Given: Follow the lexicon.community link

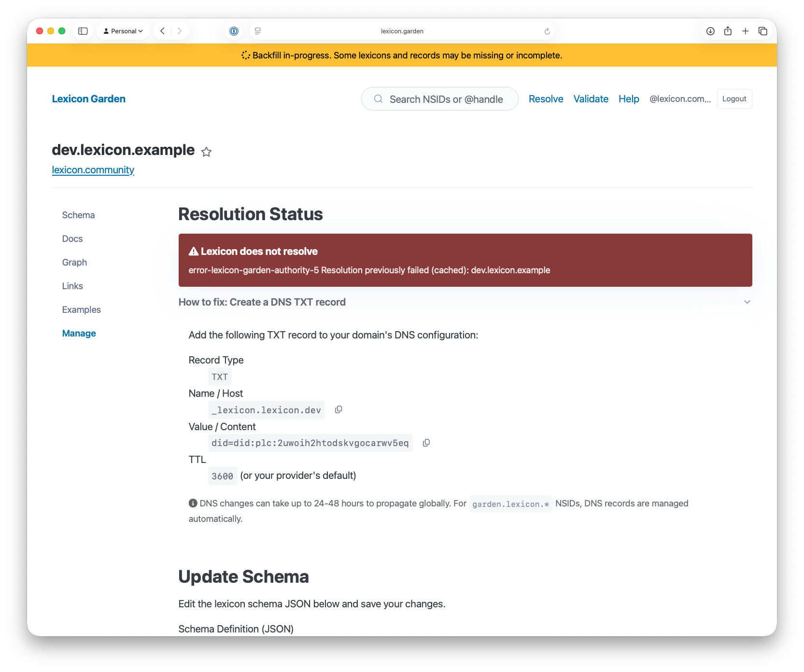Looking at the screenshot, I should 93,170.
